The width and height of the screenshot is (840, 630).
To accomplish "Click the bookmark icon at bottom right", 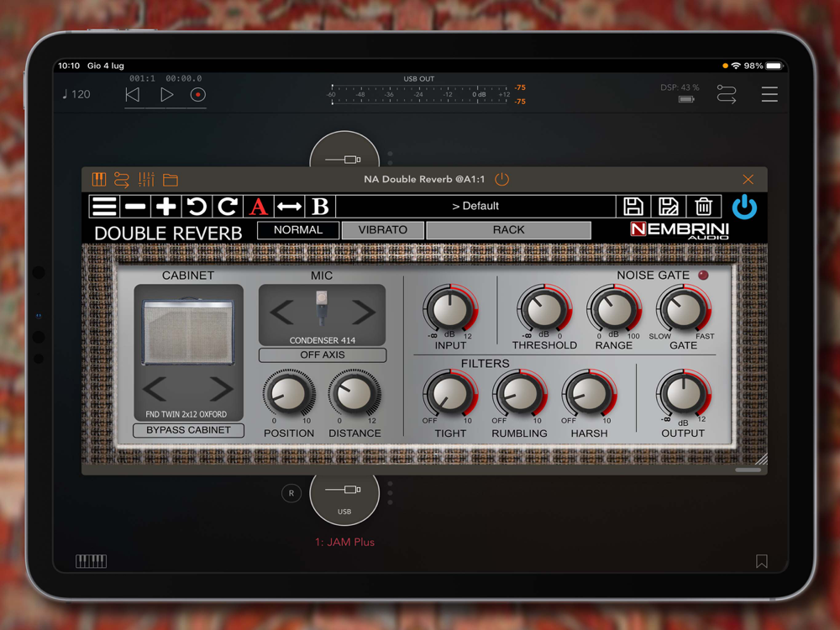I will (761, 561).
